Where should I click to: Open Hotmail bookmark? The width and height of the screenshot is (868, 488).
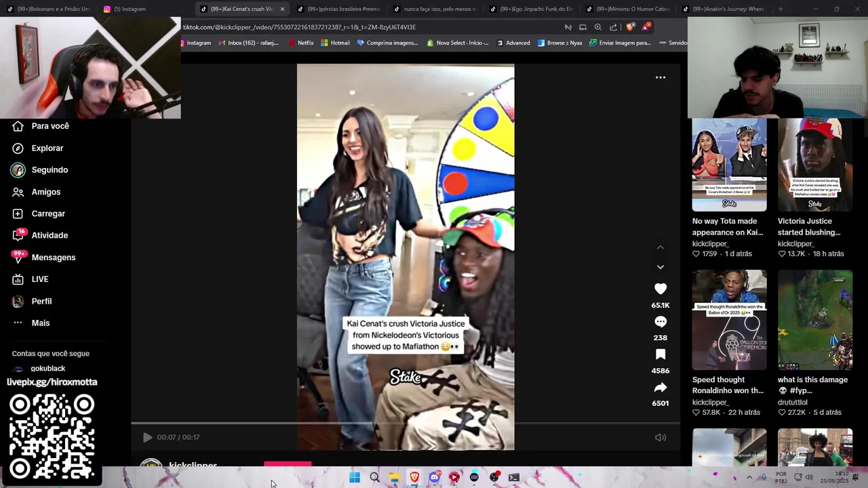point(335,43)
